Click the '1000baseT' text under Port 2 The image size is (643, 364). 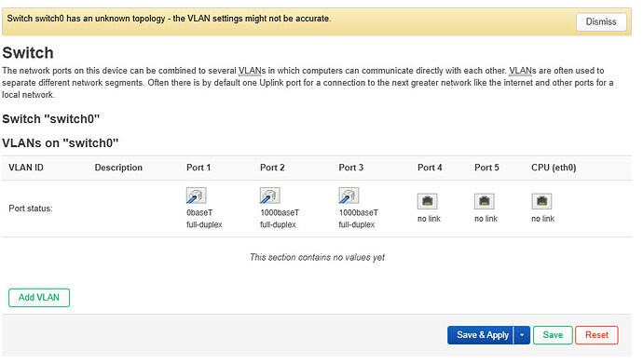[280, 213]
